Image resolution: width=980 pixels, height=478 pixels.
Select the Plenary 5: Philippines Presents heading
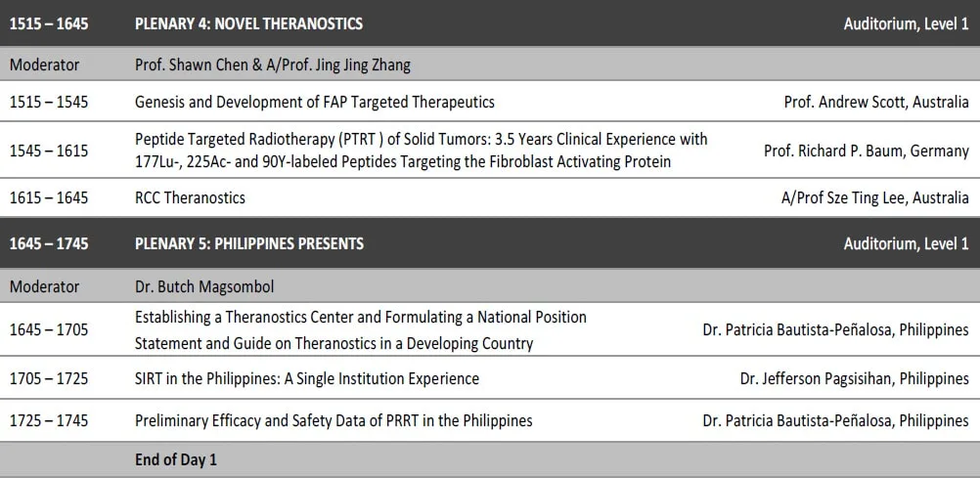coord(248,243)
